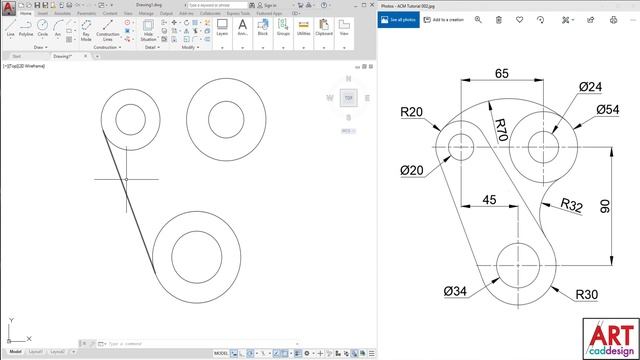Open the Clipboard panel button
The width and height of the screenshot is (640, 360).
coord(324,27)
